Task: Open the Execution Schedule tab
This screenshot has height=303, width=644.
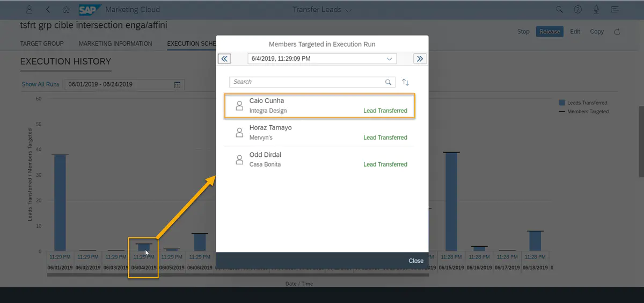Action: pyautogui.click(x=192, y=44)
